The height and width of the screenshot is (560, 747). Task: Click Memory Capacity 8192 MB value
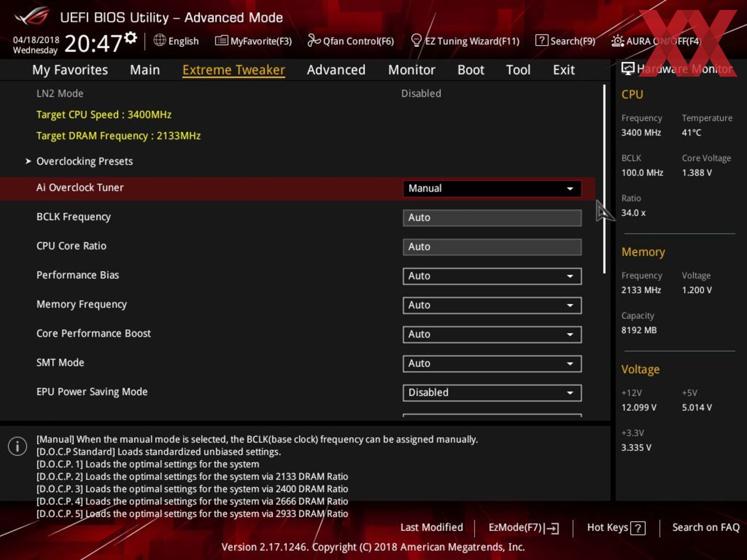(x=639, y=330)
